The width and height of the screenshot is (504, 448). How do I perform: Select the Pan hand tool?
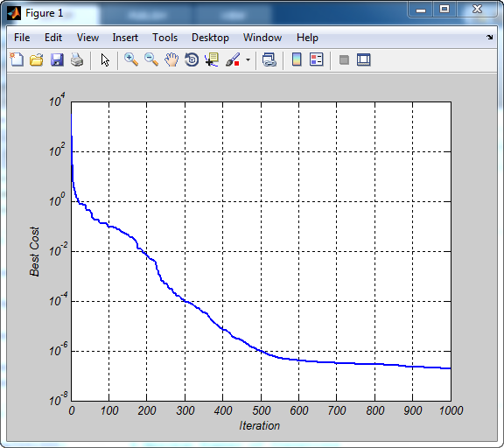point(171,59)
